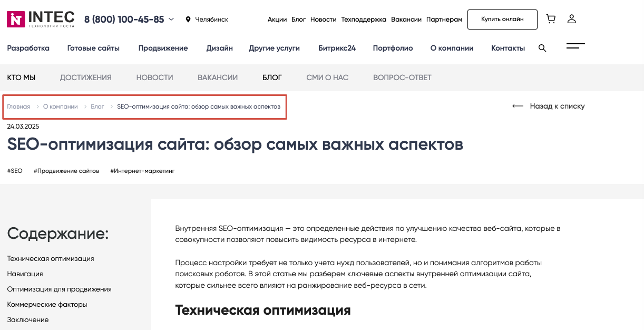Open Портфолио in the main navigation

point(393,47)
